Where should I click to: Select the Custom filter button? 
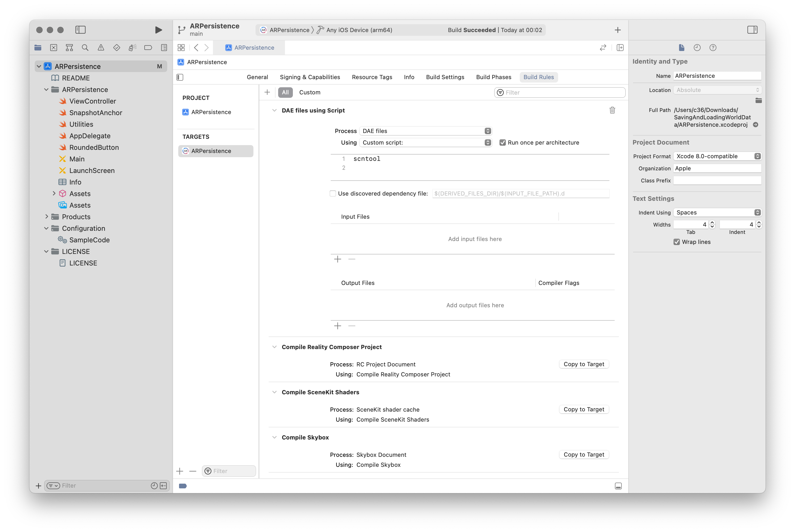(x=309, y=92)
